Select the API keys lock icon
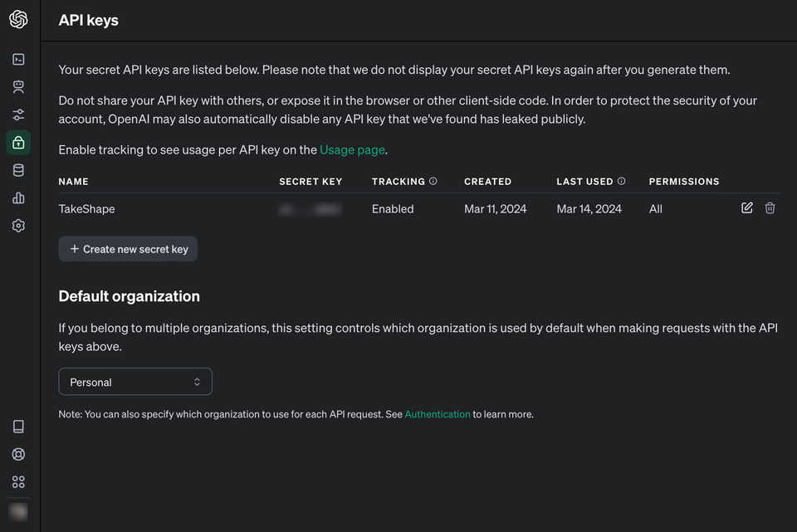797x532 pixels. (18, 143)
